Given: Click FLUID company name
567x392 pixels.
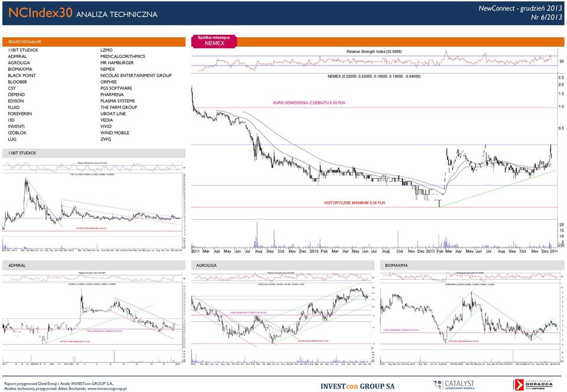Looking at the screenshot, I should pyautogui.click(x=14, y=107).
